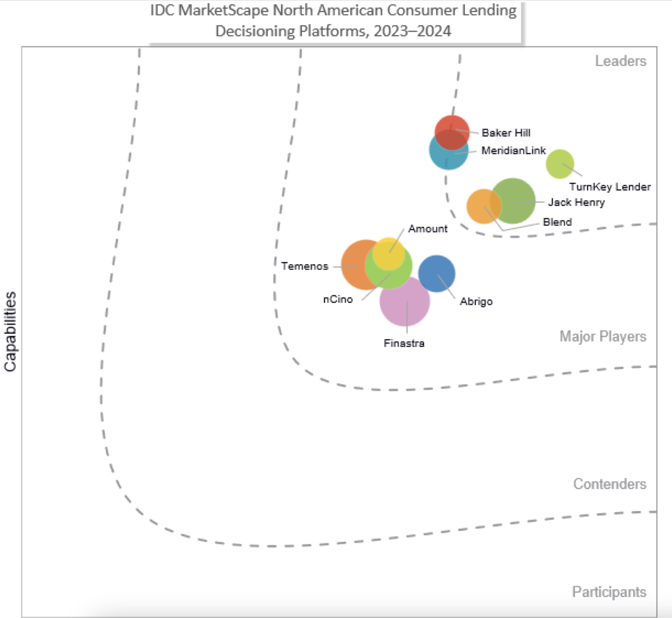Click the 'Capabilities' axis label
The width and height of the screenshot is (672, 618).
pos(10,332)
